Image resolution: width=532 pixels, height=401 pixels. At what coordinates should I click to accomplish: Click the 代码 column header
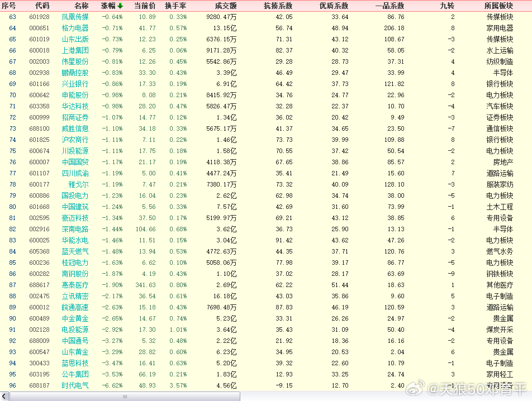(42, 6)
